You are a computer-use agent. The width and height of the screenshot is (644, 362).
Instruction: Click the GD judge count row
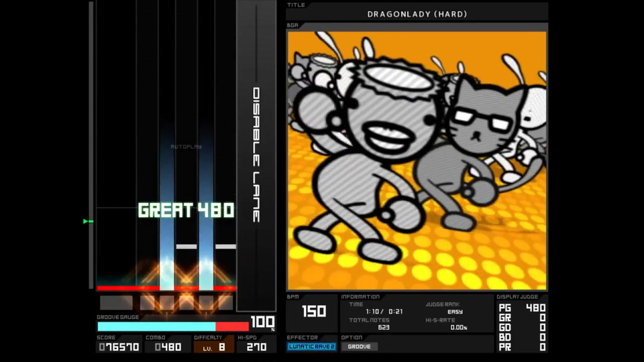click(x=522, y=328)
